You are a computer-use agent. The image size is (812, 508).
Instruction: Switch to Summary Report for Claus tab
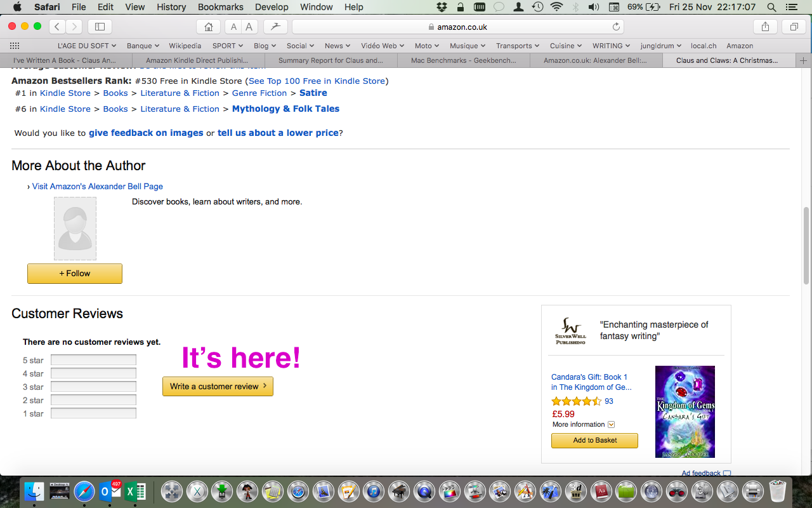click(331, 60)
